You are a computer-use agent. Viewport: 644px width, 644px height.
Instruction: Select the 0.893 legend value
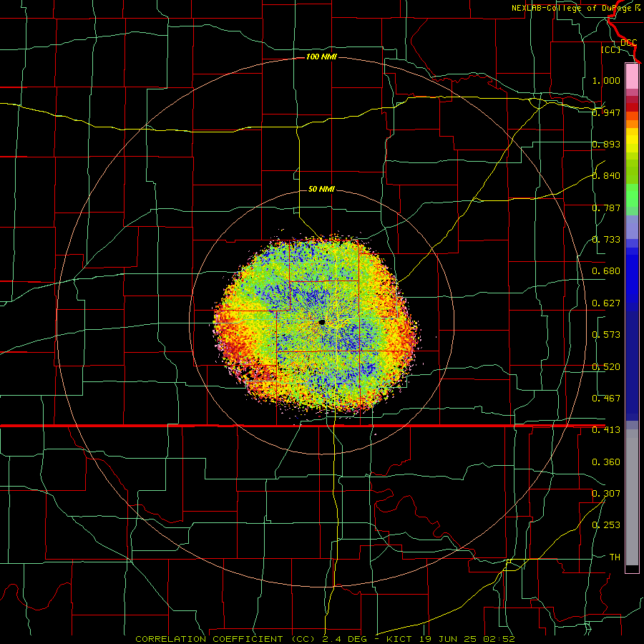606,144
